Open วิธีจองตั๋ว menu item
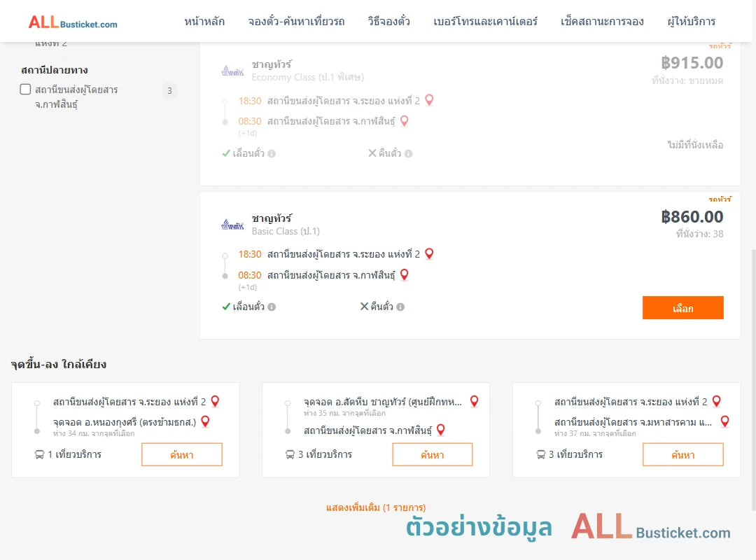Image resolution: width=756 pixels, height=560 pixels. point(388,22)
